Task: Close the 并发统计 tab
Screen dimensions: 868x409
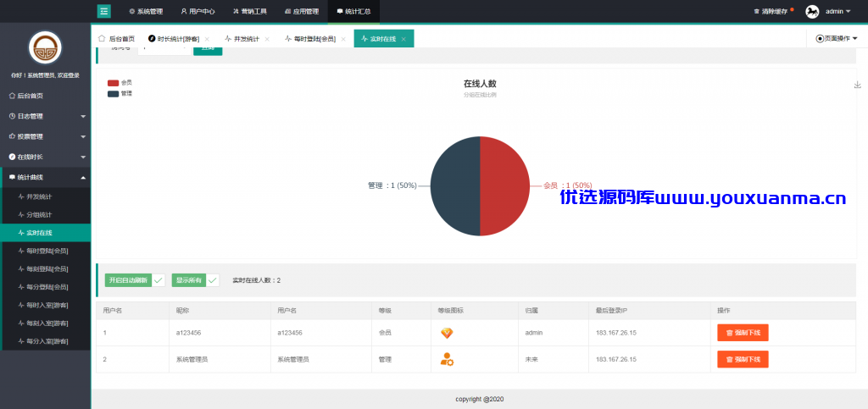Action: point(267,39)
